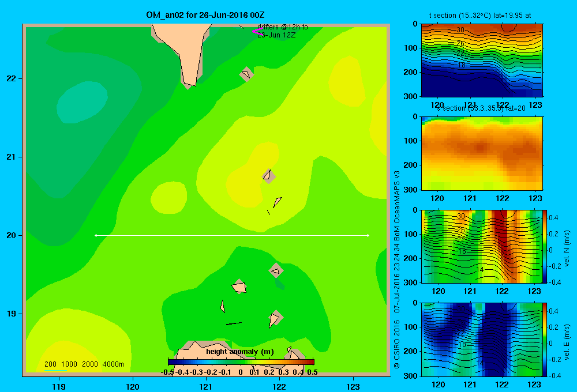Open the eastward velocity section plot
Screen dimensions: 577x392
click(482, 339)
